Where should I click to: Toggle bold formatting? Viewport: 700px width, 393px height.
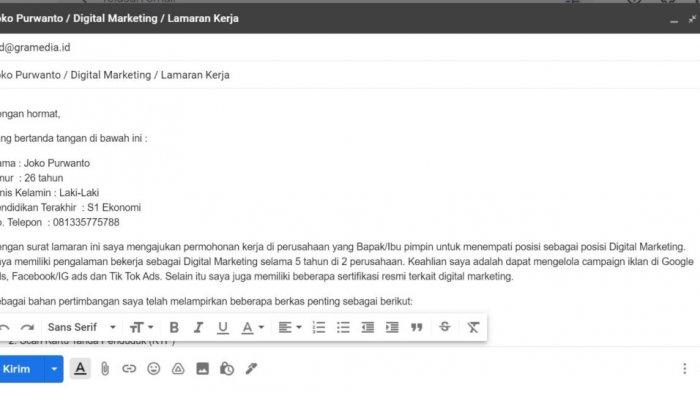coord(174,328)
